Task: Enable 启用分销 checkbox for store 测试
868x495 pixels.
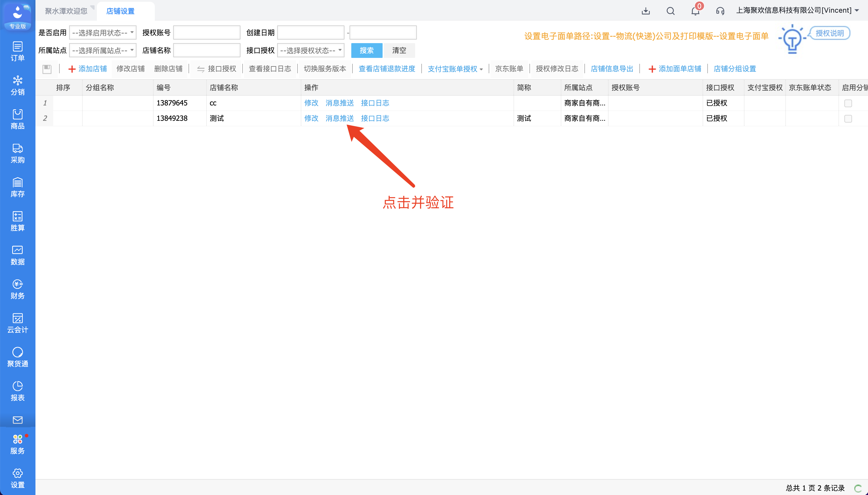Action: click(848, 119)
